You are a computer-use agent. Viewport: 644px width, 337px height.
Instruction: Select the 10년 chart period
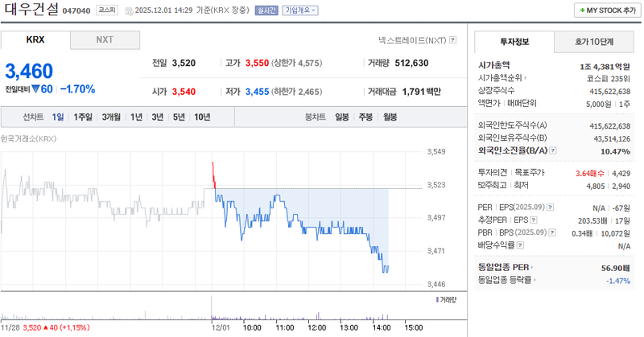pyautogui.click(x=202, y=117)
